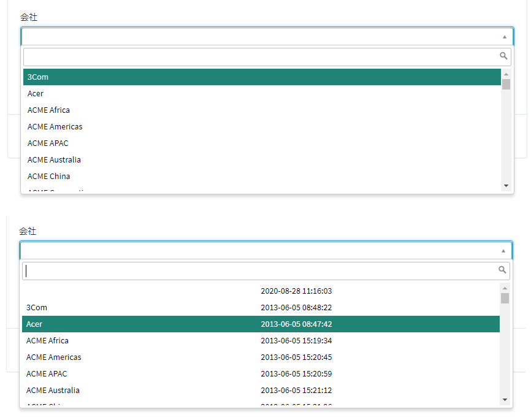
Task: Click the upper dropdown search field
Action: click(x=267, y=57)
